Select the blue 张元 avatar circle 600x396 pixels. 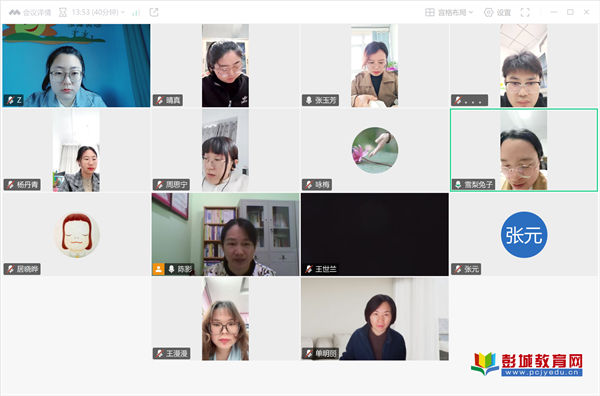[524, 235]
